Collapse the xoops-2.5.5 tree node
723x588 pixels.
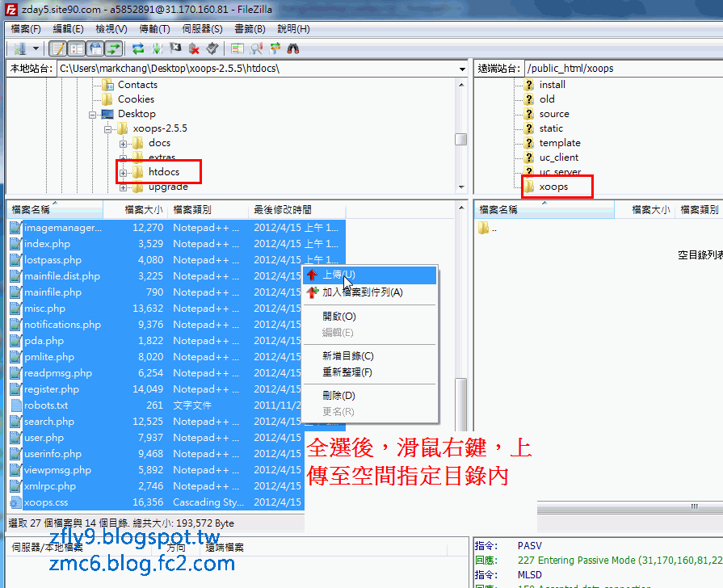[108, 129]
